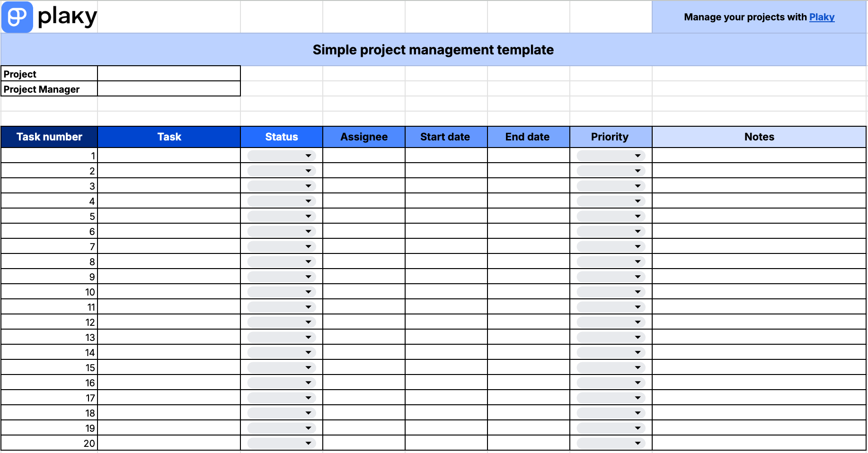This screenshot has height=453, width=868.
Task: Open the Priority dropdown for task 10
Action: click(x=637, y=292)
